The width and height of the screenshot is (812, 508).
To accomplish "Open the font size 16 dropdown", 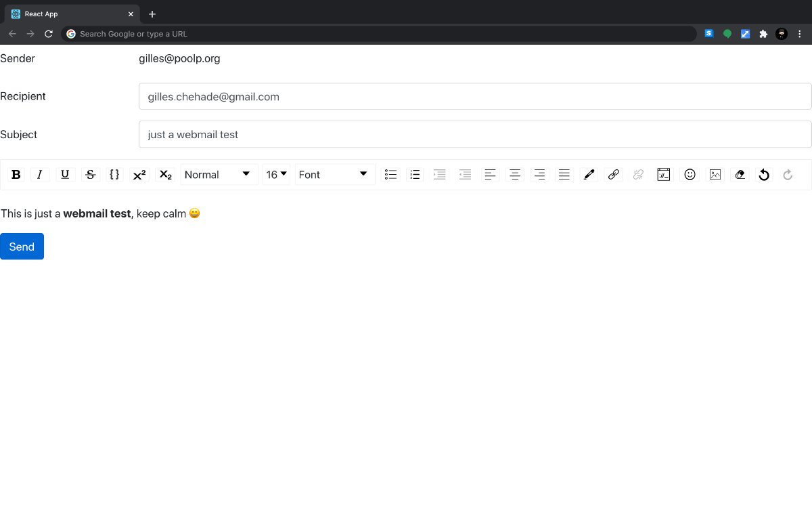I will coord(276,175).
